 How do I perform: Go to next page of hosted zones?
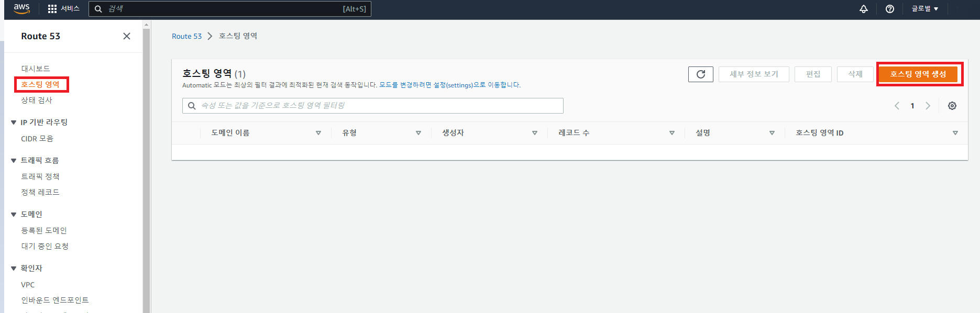(928, 106)
